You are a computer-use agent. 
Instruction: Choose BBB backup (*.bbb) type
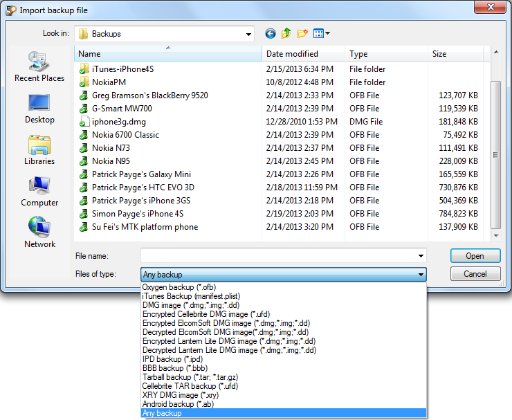(x=284, y=368)
